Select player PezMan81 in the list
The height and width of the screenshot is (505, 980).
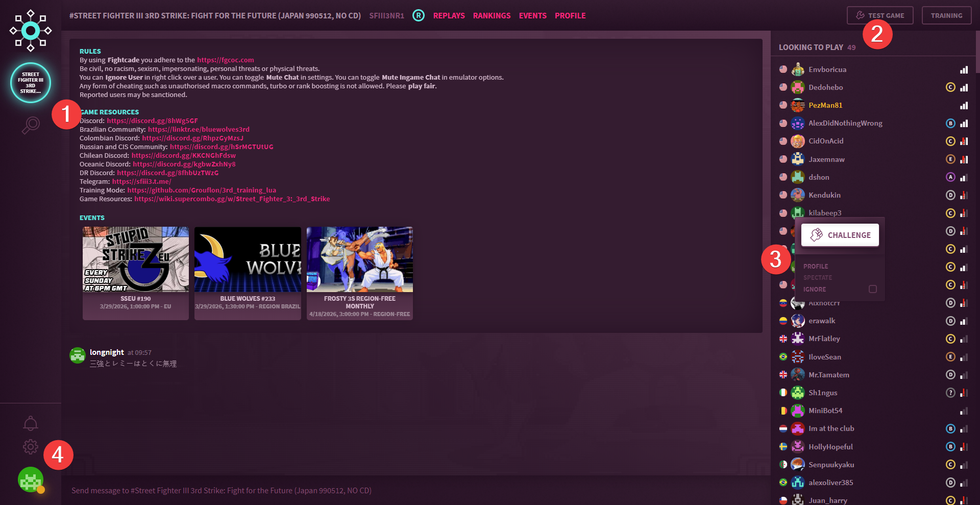pyautogui.click(x=825, y=105)
